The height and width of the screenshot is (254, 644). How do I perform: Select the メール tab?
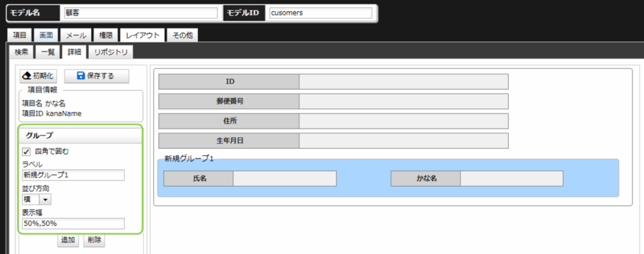point(76,36)
